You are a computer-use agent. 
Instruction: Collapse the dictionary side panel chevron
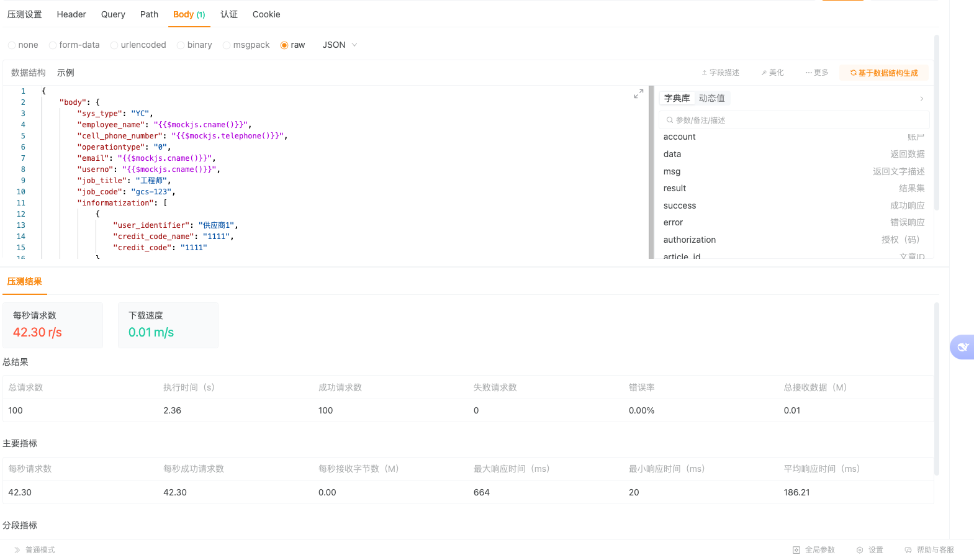point(922,99)
